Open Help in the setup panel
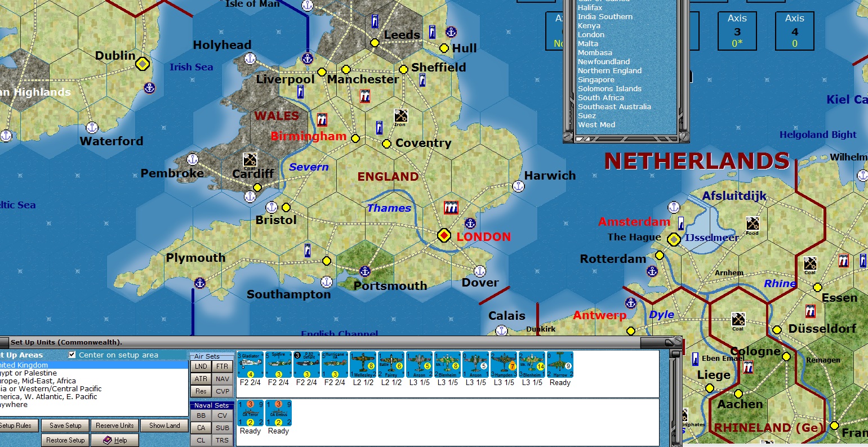 pos(115,440)
